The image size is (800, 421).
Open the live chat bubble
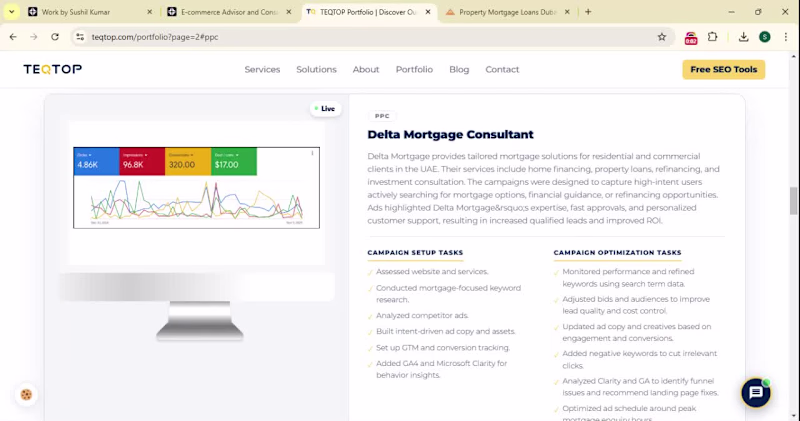756,392
